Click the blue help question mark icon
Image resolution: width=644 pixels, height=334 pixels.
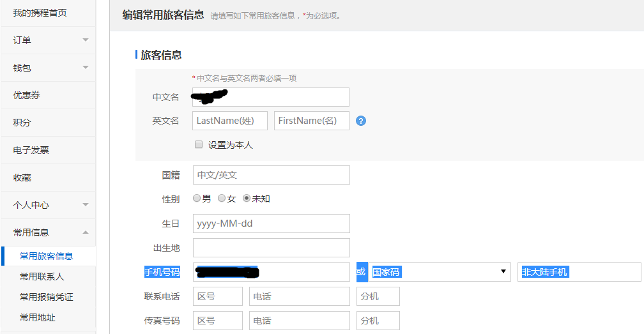point(361,121)
